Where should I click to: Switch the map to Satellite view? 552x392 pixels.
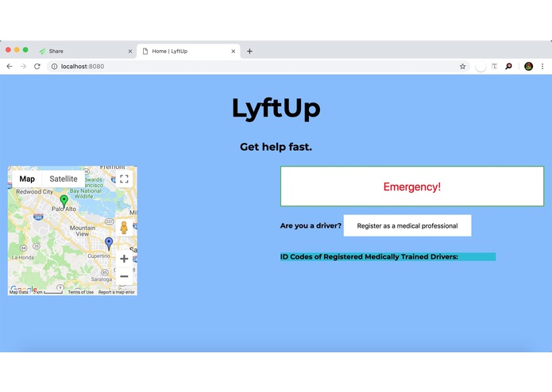coord(64,179)
